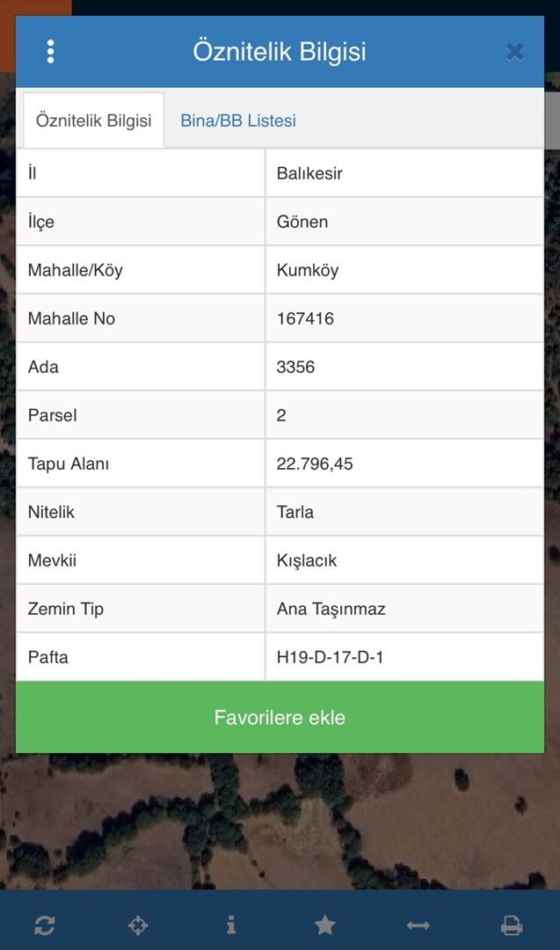Click the Mevkii value Kışlacık
560x950 pixels.
[306, 560]
